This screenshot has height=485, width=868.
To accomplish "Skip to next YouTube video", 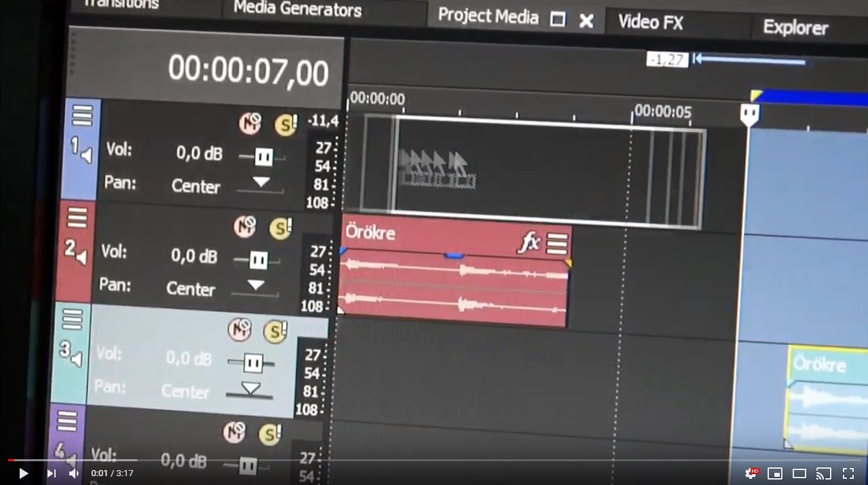I will 51,473.
